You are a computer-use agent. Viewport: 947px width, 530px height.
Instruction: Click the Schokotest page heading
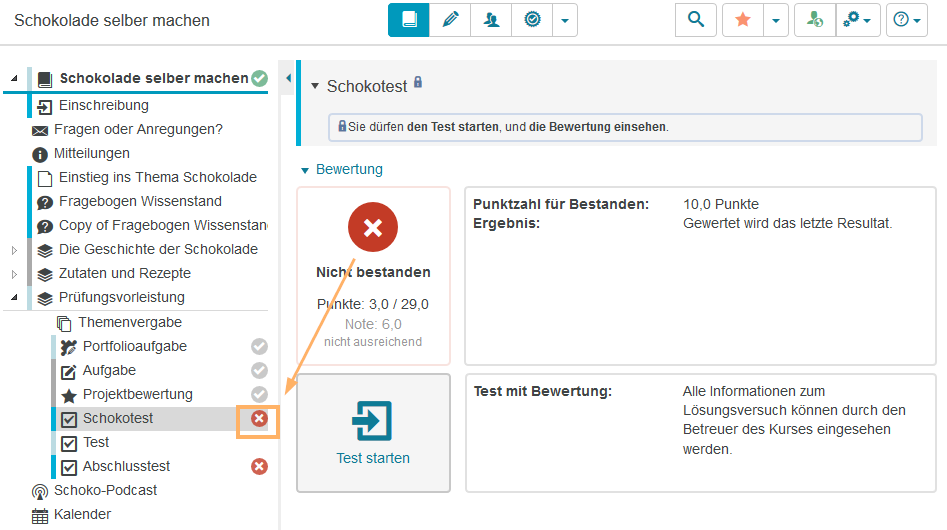pyautogui.click(x=367, y=87)
